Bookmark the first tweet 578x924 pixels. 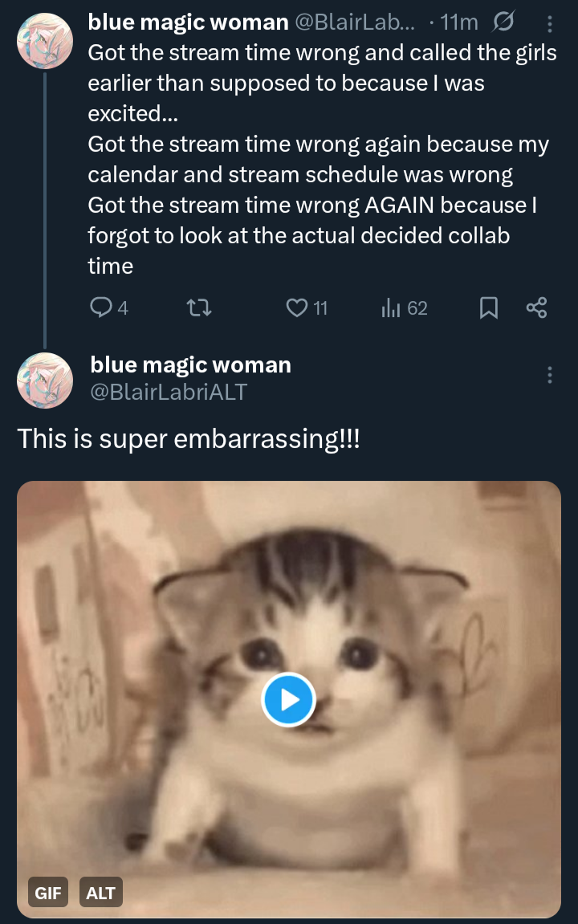488,307
